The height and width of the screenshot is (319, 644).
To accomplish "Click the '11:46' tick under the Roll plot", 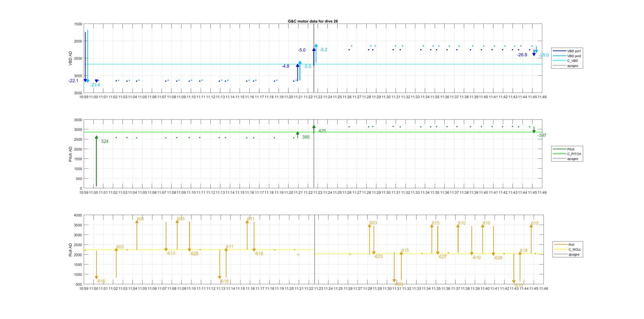I will tap(543, 289).
